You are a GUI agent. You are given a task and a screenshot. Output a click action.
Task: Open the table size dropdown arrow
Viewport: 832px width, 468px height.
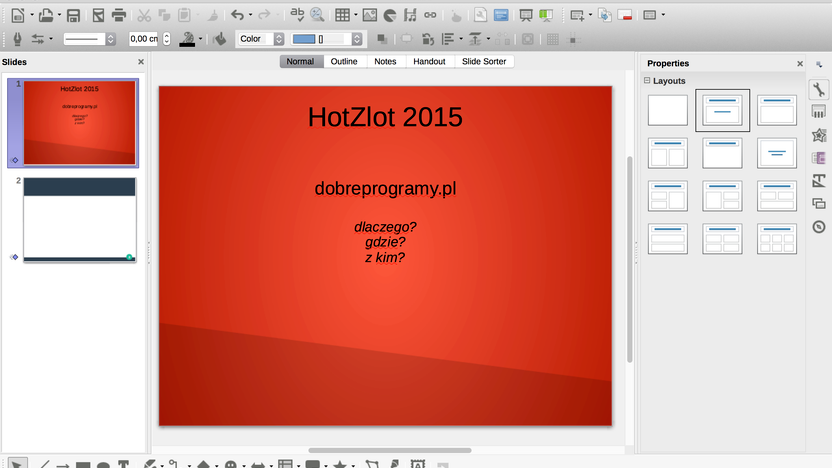(356, 15)
